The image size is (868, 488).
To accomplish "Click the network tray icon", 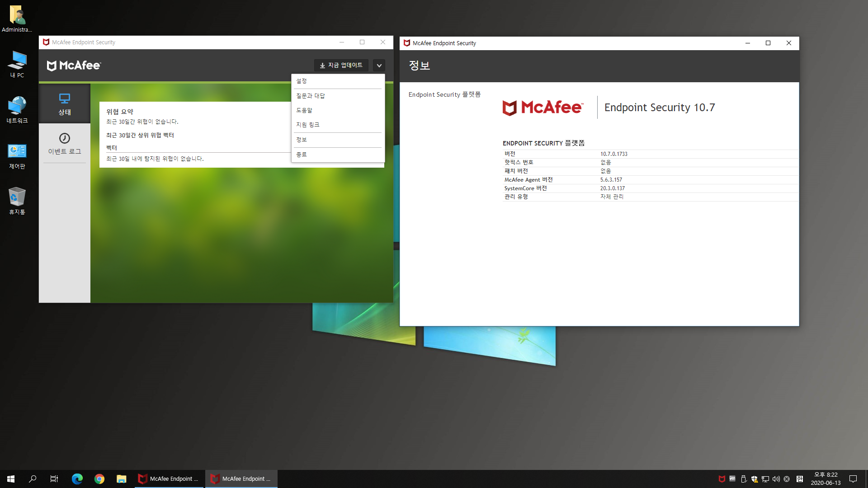I will (x=765, y=479).
